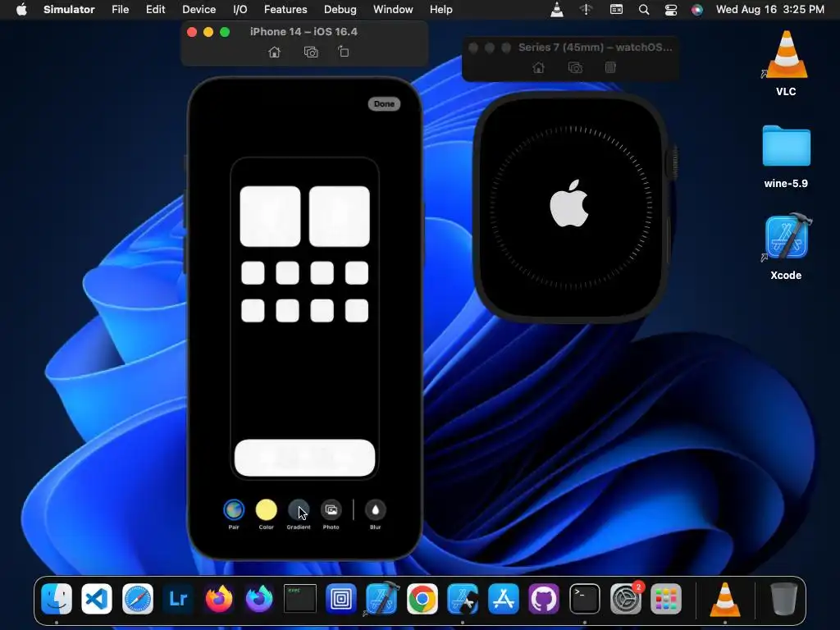840x630 pixels.
Task: Open the Help menu
Action: (441, 10)
